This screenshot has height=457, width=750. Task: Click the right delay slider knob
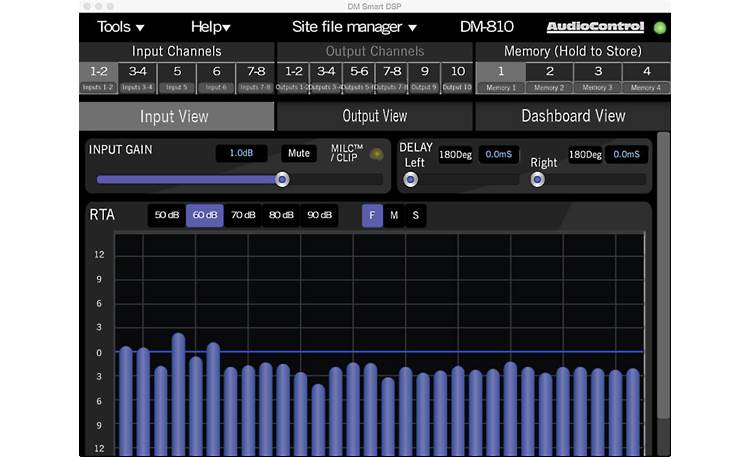[x=537, y=179]
